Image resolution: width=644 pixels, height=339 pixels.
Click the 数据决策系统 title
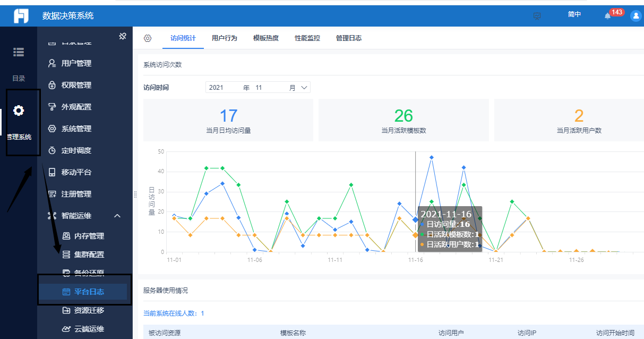click(x=68, y=16)
